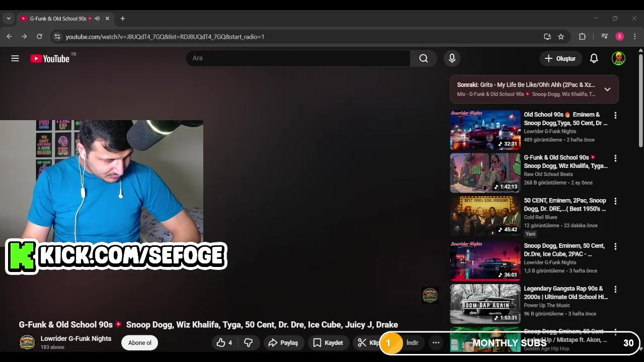Image resolution: width=644 pixels, height=362 pixels.
Task: Open options for Cold Rail Blues video
Action: (x=615, y=201)
